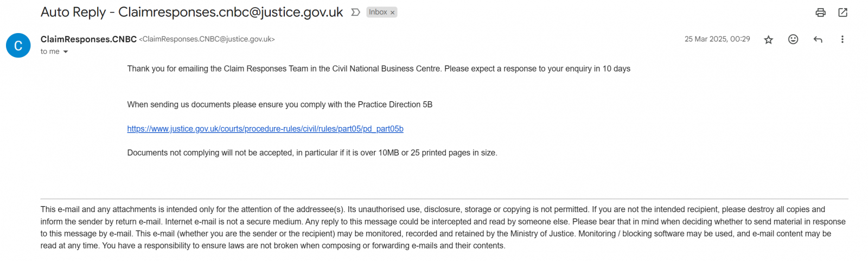The width and height of the screenshot is (868, 261).
Task: Click the "When sending us documents" line
Action: pyautogui.click(x=280, y=105)
